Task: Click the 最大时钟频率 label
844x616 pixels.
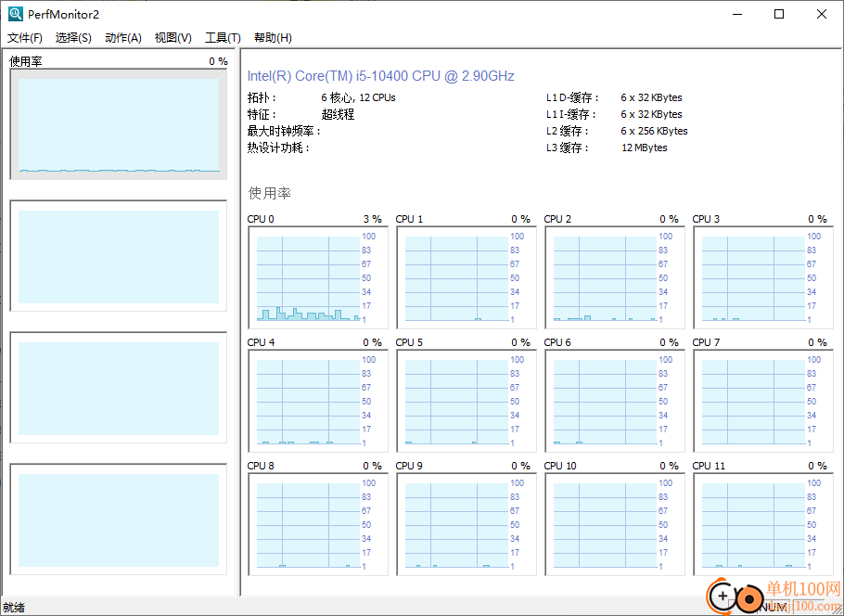Action: 284,131
